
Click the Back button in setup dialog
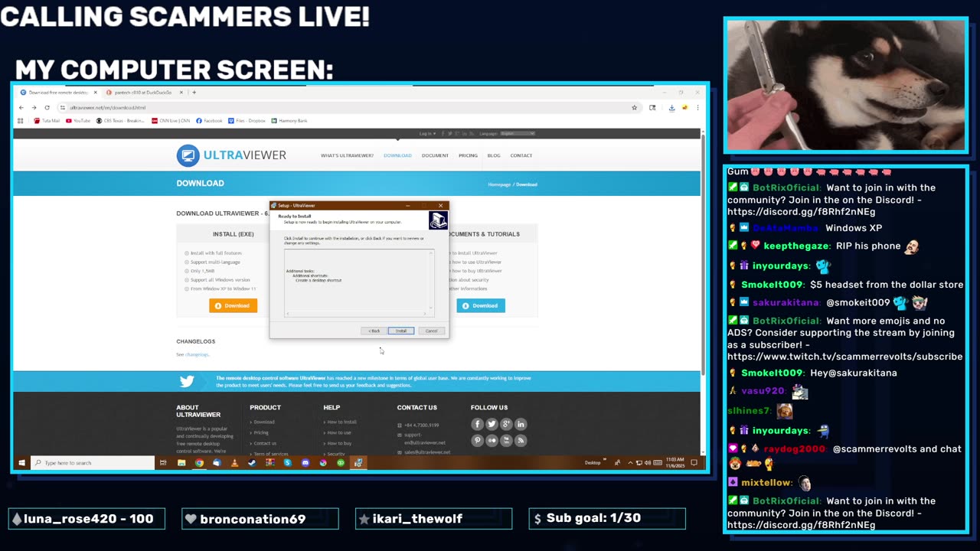point(374,331)
